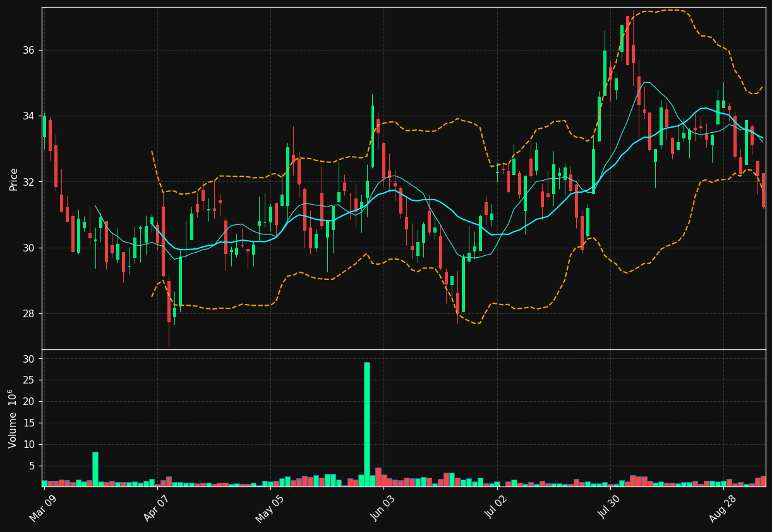772x532 pixels.
Task: Click the Jul 30 date label
Action: 609,508
